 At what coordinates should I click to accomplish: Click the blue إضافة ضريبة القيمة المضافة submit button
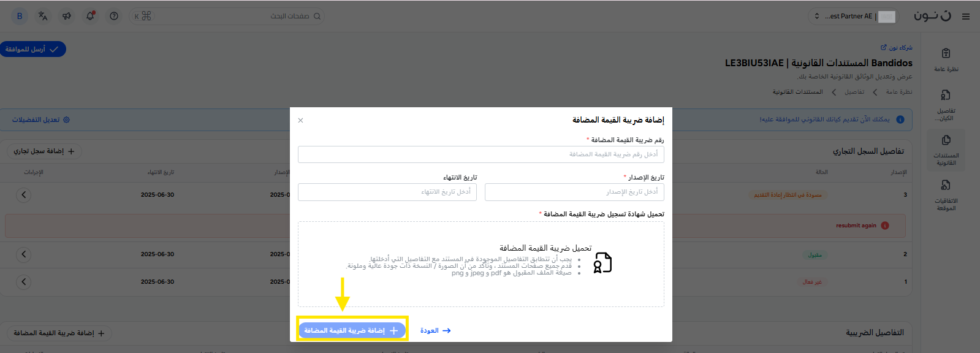coord(351,330)
